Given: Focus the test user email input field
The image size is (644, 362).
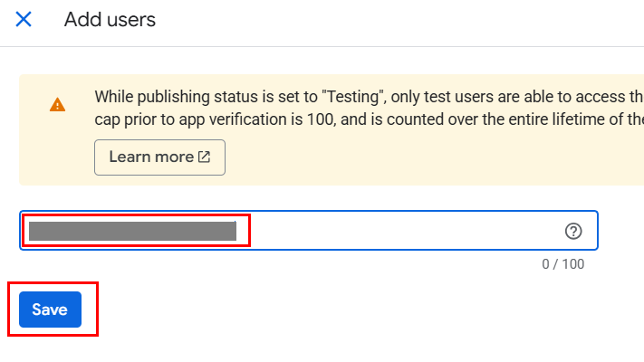Looking at the screenshot, I should coord(309,230).
